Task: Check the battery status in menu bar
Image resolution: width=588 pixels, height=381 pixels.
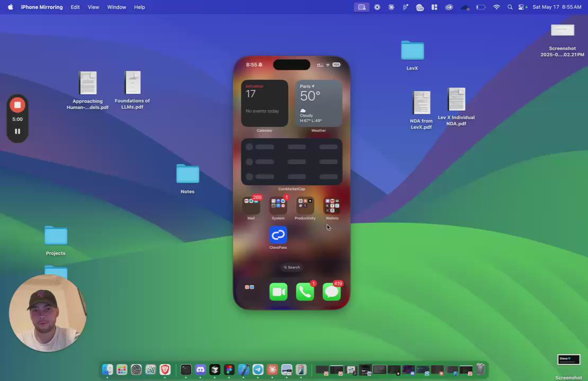Action: pos(481,7)
